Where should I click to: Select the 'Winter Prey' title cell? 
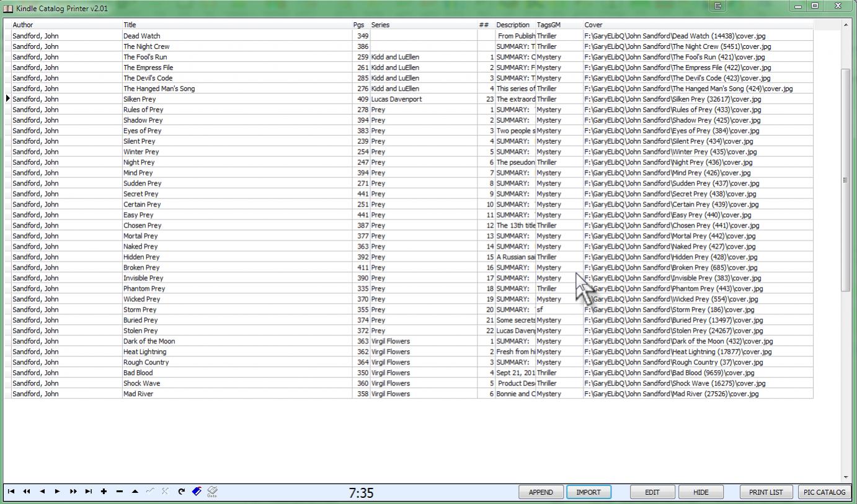click(237, 152)
